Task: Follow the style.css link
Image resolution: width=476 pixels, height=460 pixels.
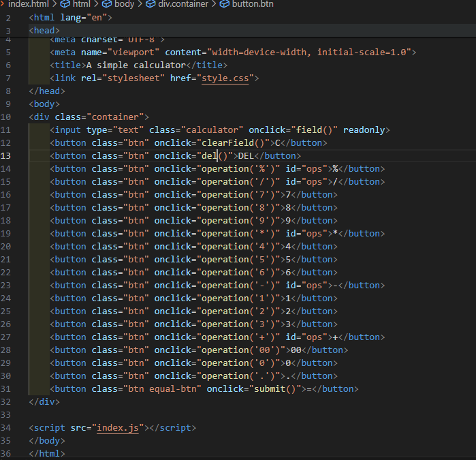Action: (x=225, y=78)
